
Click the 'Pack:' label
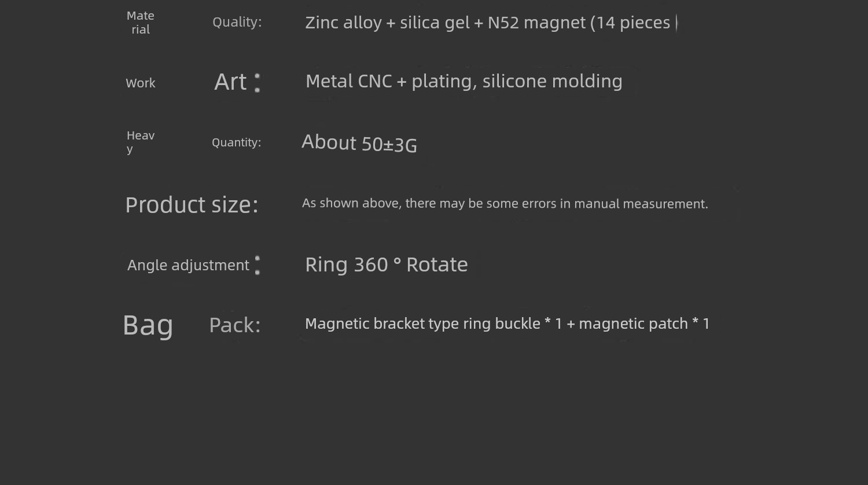coord(235,325)
